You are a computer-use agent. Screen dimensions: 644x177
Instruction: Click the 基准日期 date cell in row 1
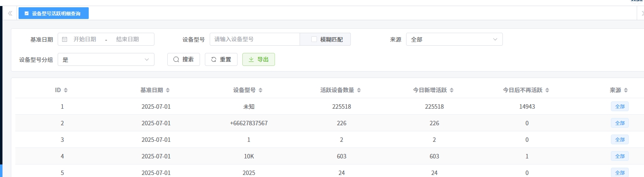[x=156, y=107]
